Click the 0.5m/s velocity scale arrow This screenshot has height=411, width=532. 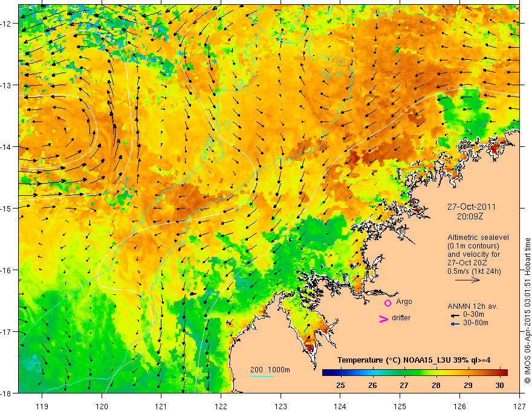pos(467,280)
